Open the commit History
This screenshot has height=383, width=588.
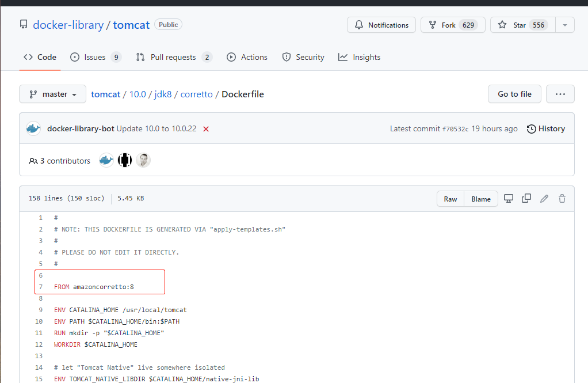pyautogui.click(x=546, y=129)
